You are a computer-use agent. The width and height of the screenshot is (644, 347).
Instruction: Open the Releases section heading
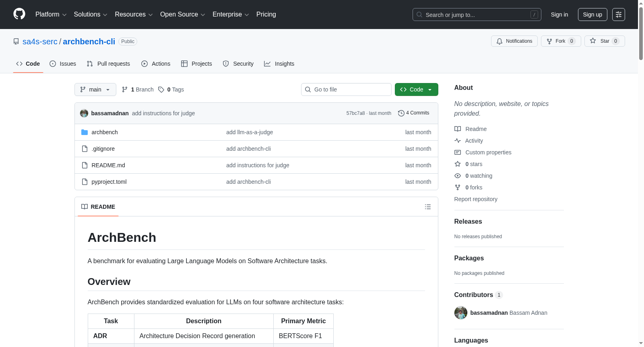pos(468,222)
